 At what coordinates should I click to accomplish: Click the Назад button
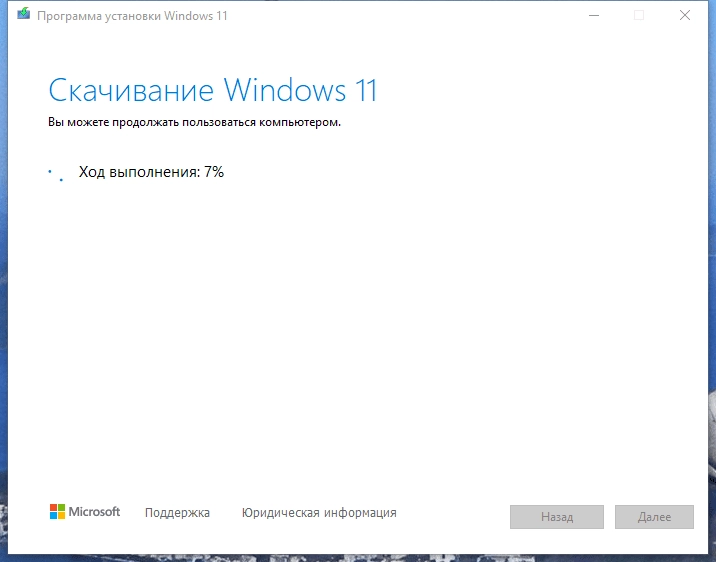[x=557, y=517]
